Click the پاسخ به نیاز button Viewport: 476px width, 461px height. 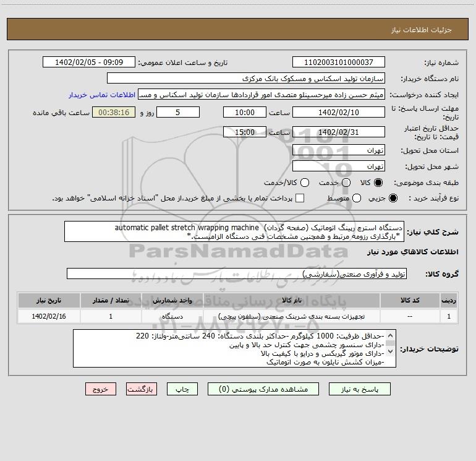click(360, 389)
